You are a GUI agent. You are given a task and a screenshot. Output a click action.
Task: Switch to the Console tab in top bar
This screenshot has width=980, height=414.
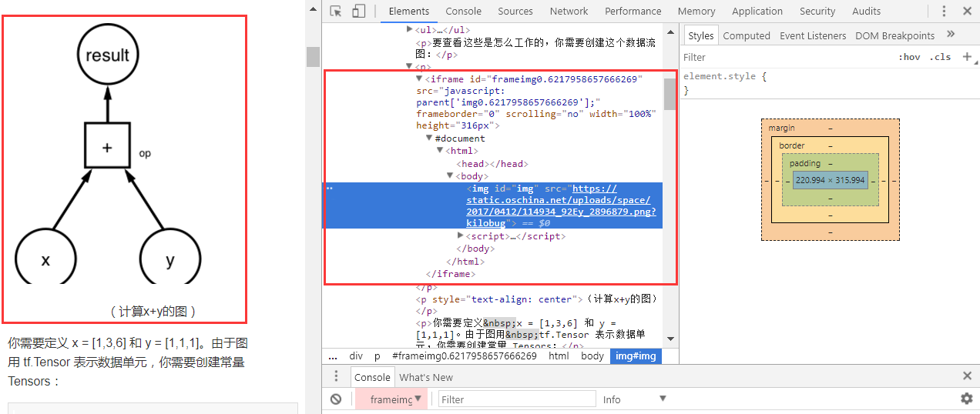tap(463, 11)
